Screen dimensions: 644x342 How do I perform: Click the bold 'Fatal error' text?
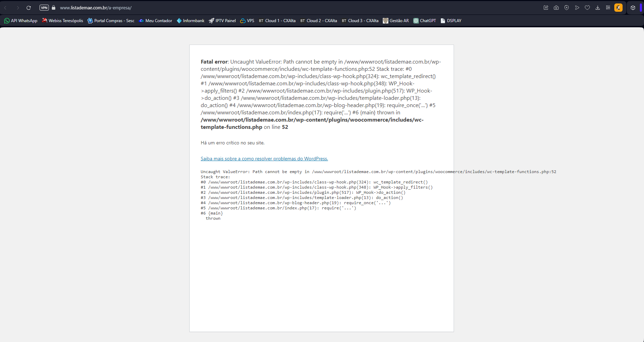coord(214,62)
